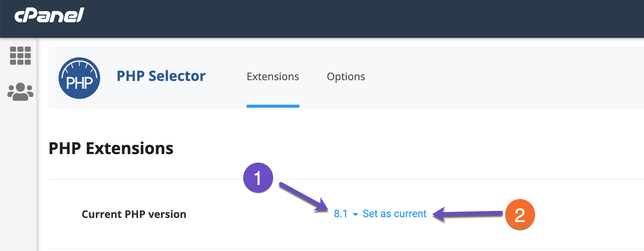Click the Set as current link
The height and width of the screenshot is (251, 644).
point(394,214)
